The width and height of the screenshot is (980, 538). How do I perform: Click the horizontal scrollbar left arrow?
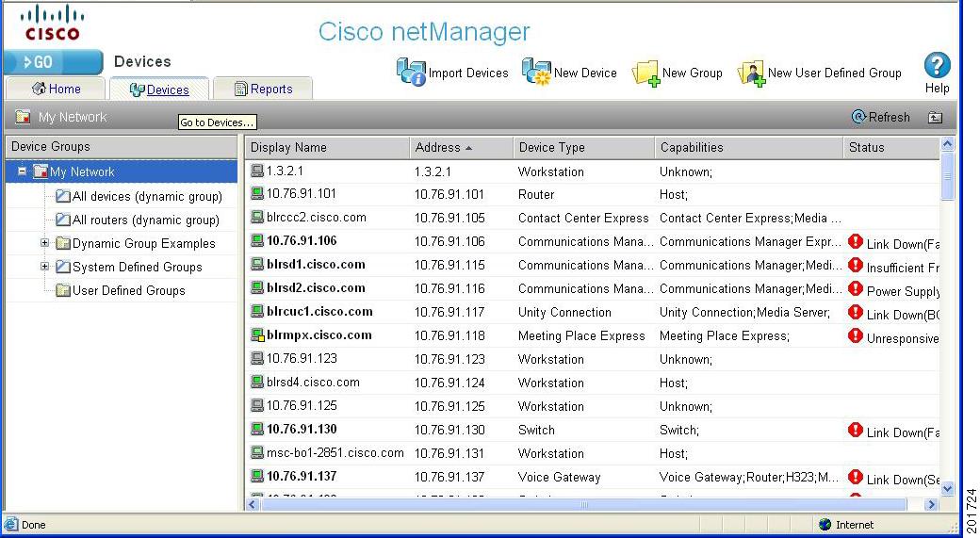[x=253, y=504]
